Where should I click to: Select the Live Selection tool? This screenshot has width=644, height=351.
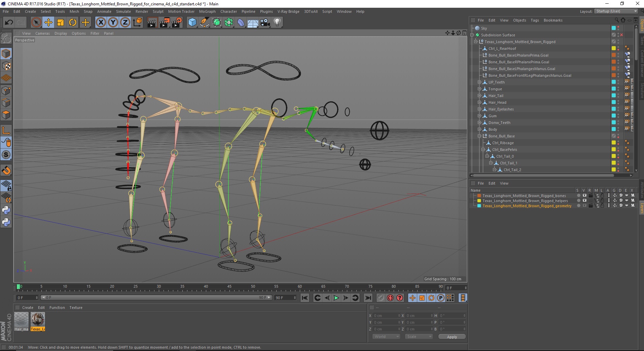(x=36, y=23)
